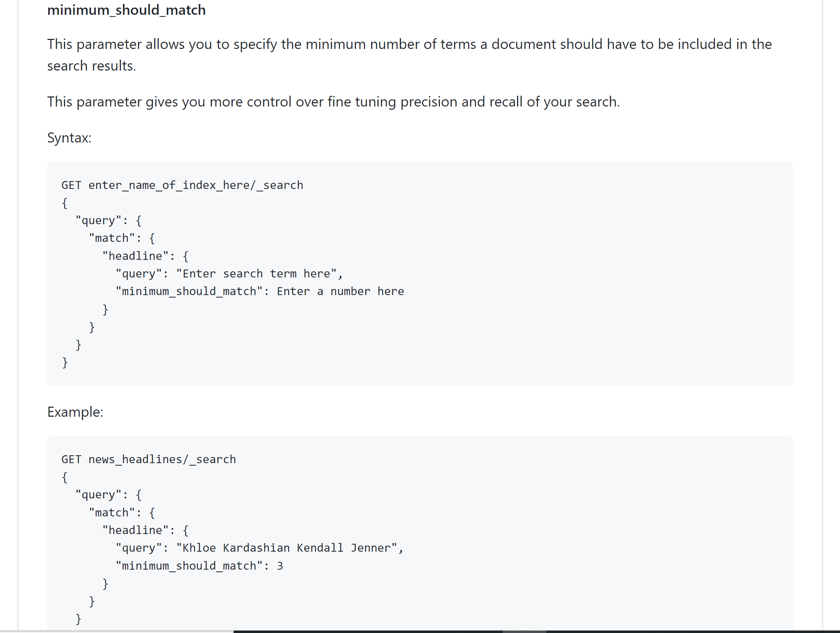Click the closing brace of the example block

tap(78, 619)
